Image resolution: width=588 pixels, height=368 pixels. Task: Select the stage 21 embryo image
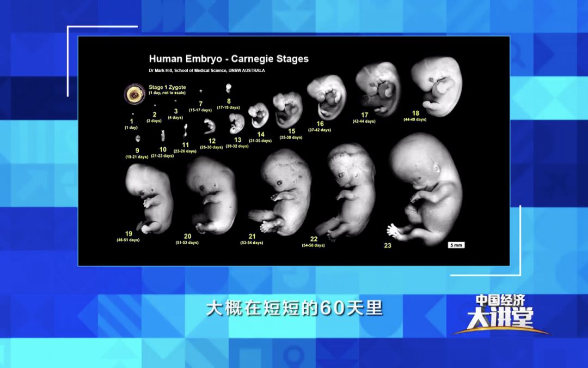coord(280,192)
